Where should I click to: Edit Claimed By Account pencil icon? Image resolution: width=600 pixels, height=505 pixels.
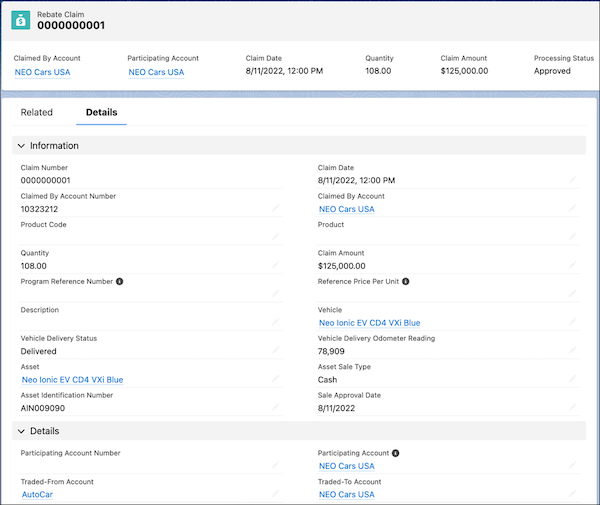572,208
